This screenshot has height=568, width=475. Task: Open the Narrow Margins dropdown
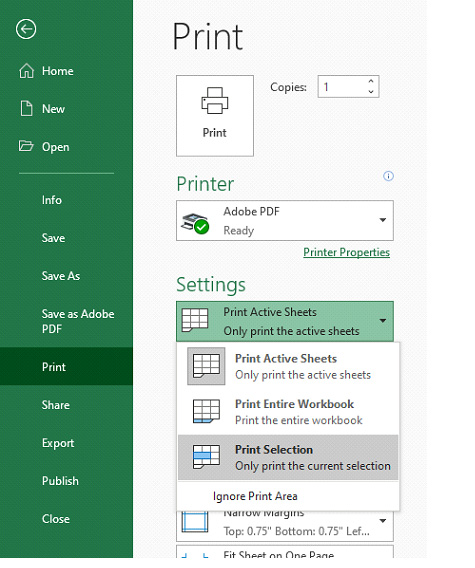285,525
